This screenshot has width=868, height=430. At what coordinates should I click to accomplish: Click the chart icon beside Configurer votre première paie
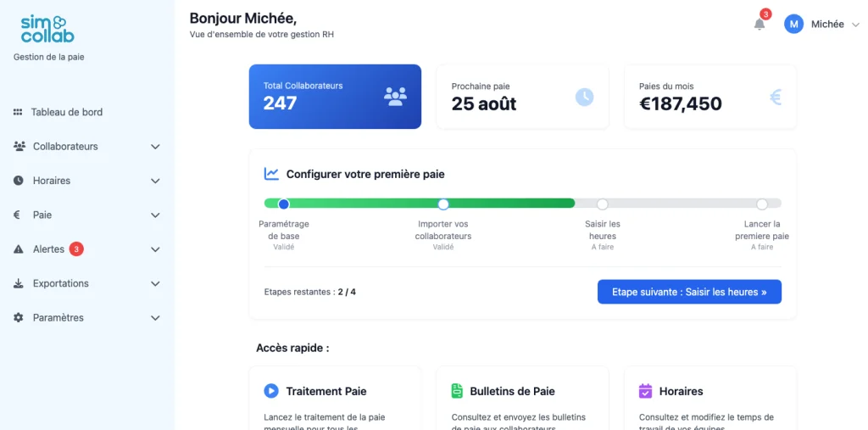pyautogui.click(x=271, y=174)
